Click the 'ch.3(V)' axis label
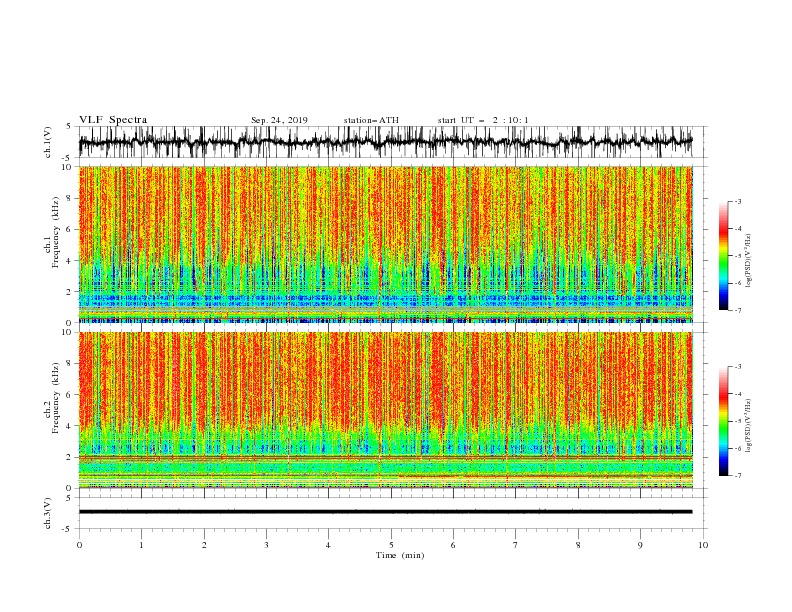Viewport: 792px width, 612px height. point(48,513)
